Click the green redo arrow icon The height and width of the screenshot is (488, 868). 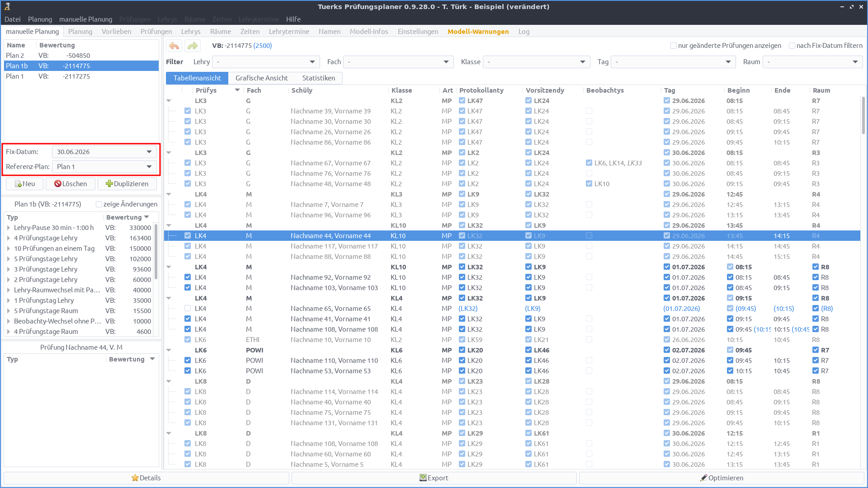point(193,46)
